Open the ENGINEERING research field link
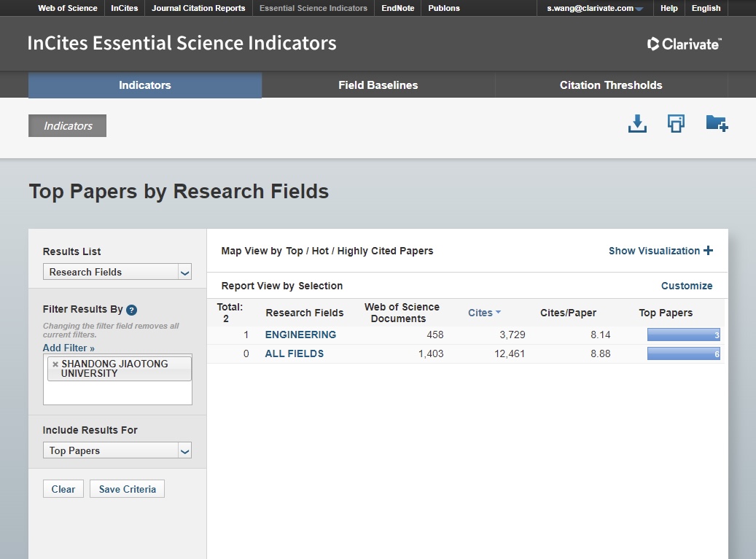The width and height of the screenshot is (756, 559). point(300,335)
